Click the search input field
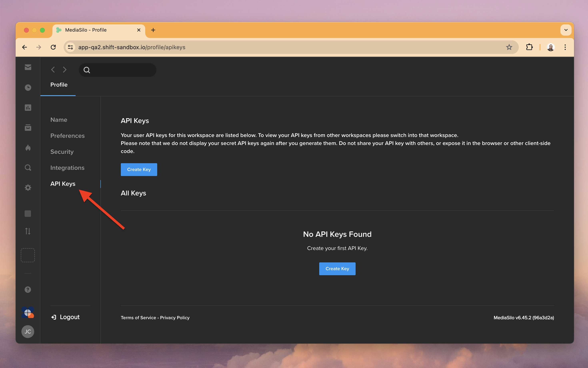Viewport: 588px width, 368px height. (x=118, y=70)
